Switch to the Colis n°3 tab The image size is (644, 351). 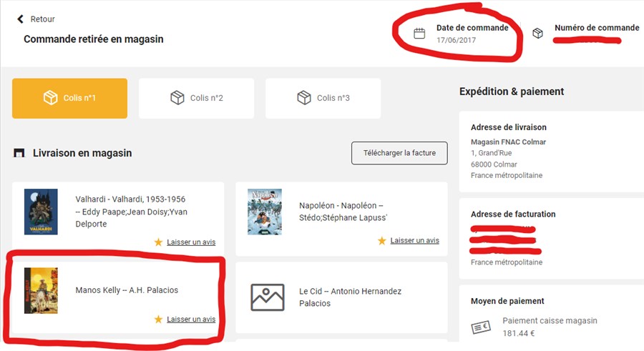pos(323,98)
